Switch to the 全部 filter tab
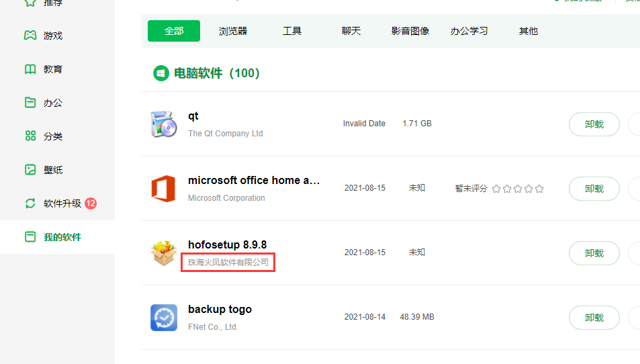Image resolution: width=640 pixels, height=364 pixels. (x=174, y=31)
